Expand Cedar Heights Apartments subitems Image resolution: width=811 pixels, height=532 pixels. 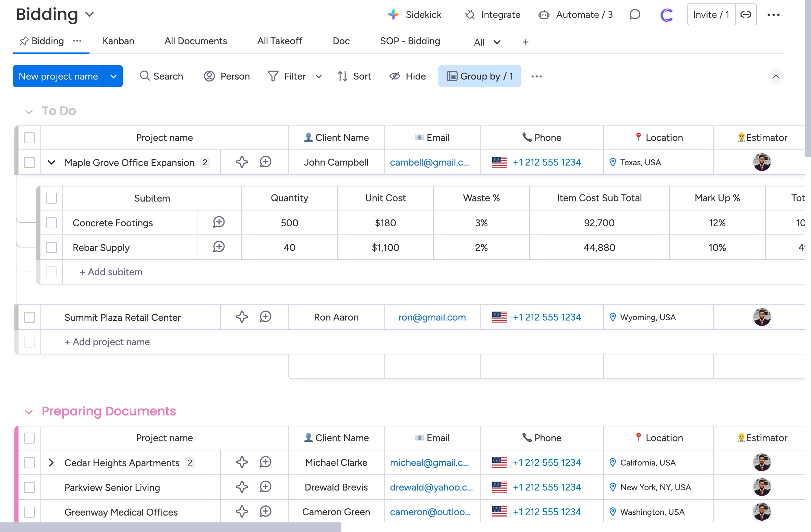click(51, 463)
